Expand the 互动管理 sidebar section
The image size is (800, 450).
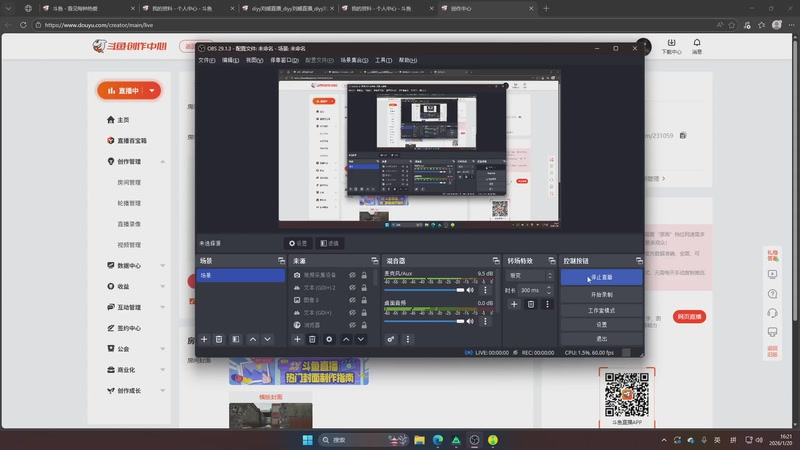162,307
